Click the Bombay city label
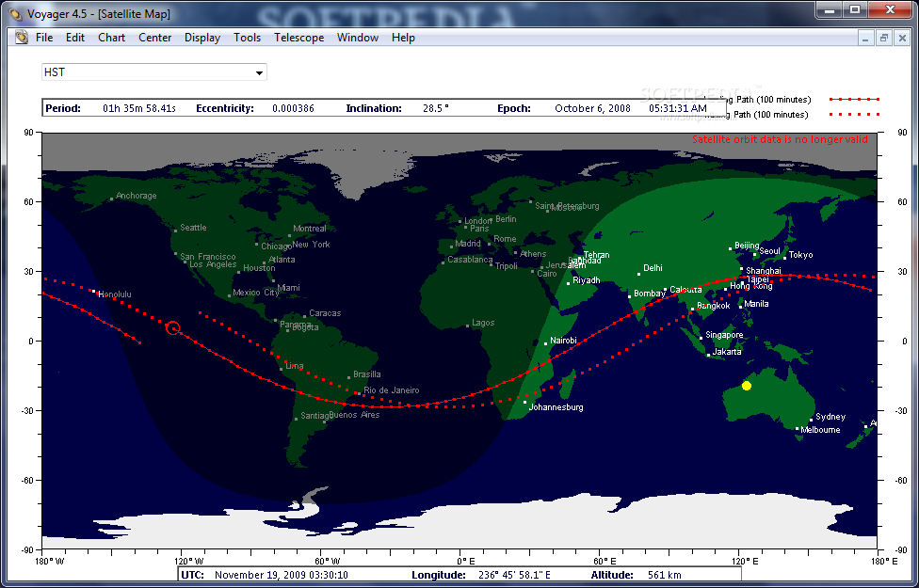The image size is (919, 588). [650, 294]
